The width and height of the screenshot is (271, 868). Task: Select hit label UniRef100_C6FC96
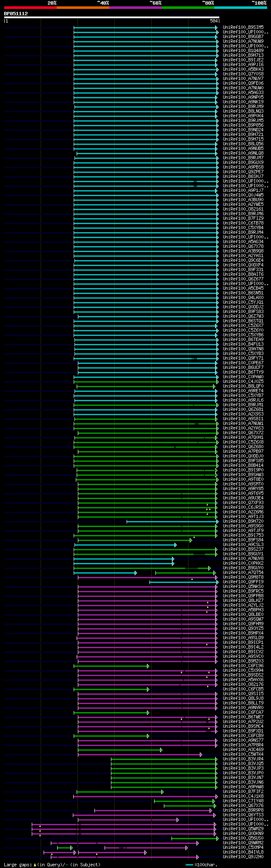coord(243,666)
